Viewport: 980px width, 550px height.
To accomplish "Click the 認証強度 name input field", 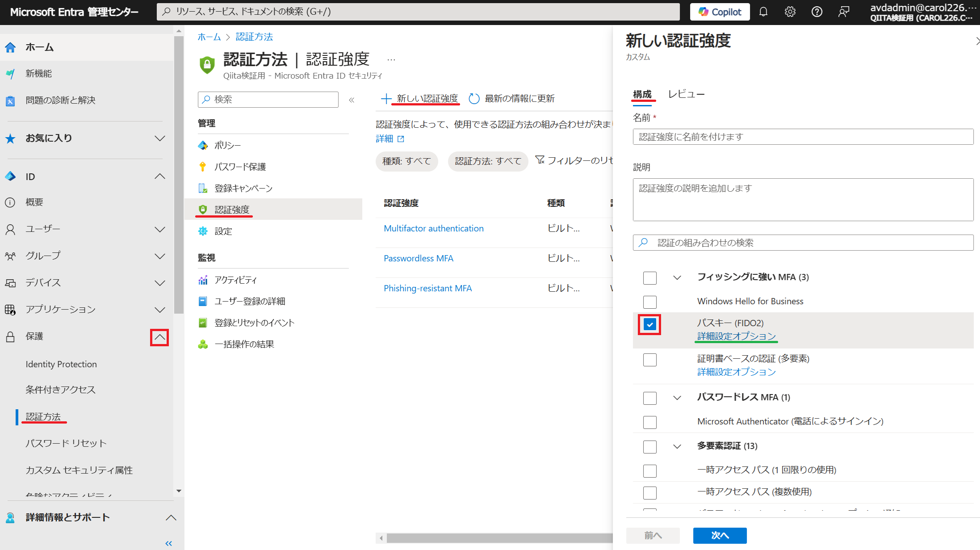I will (803, 137).
